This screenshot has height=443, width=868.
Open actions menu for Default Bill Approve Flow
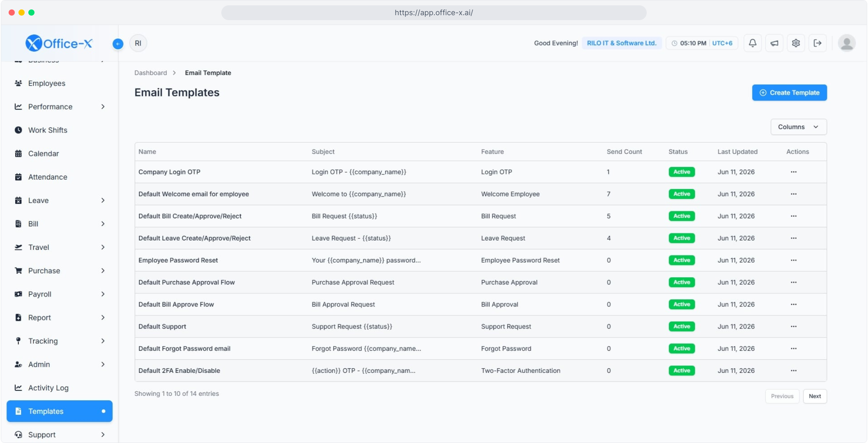793,304
